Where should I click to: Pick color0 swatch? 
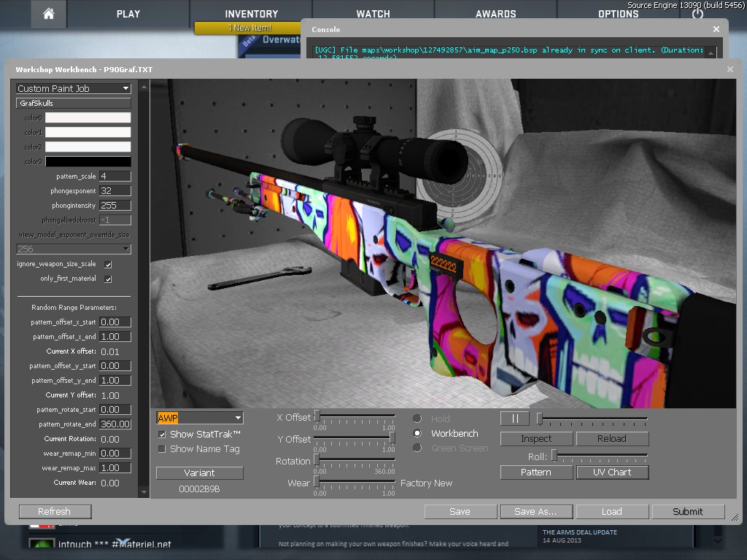pyautogui.click(x=88, y=117)
